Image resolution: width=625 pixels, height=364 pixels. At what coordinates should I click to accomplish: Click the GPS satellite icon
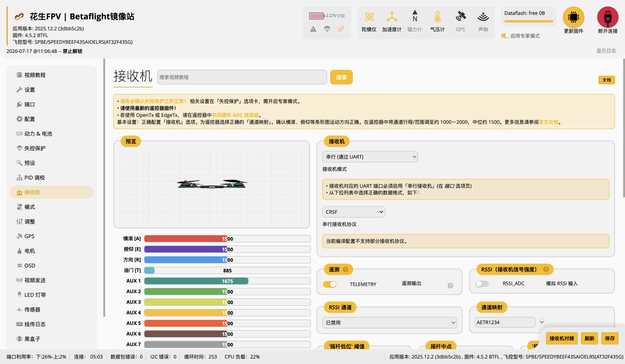click(460, 17)
